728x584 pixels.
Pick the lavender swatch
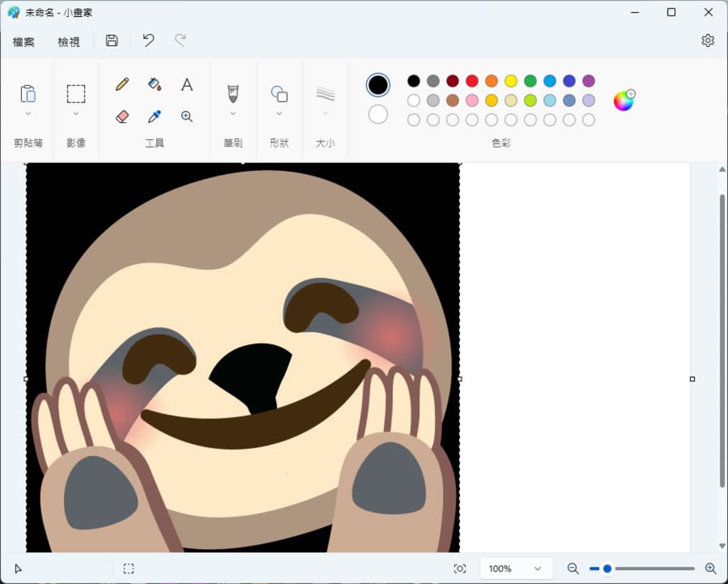pos(589,100)
